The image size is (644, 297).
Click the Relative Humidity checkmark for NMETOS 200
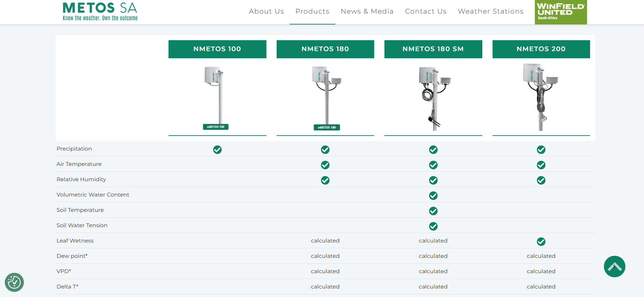click(541, 180)
